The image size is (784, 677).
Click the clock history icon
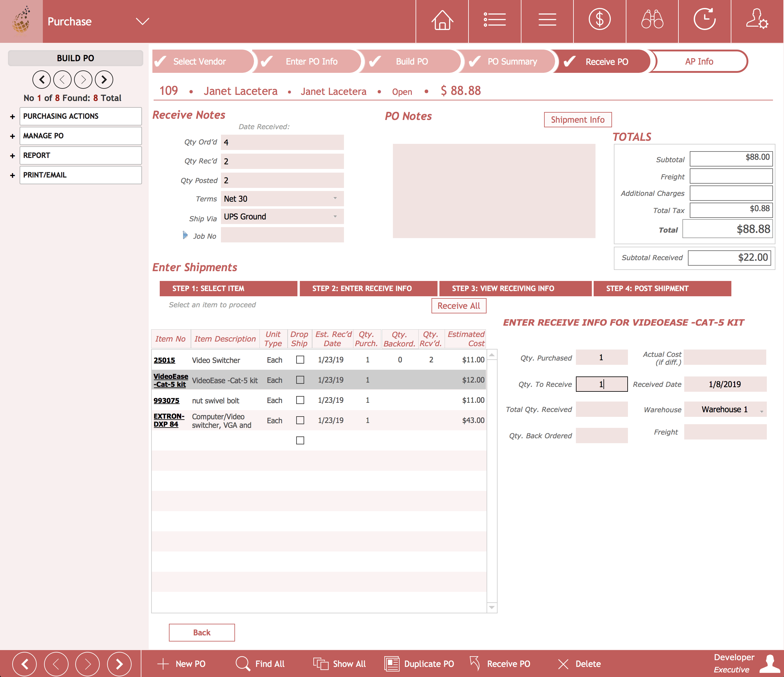704,19
